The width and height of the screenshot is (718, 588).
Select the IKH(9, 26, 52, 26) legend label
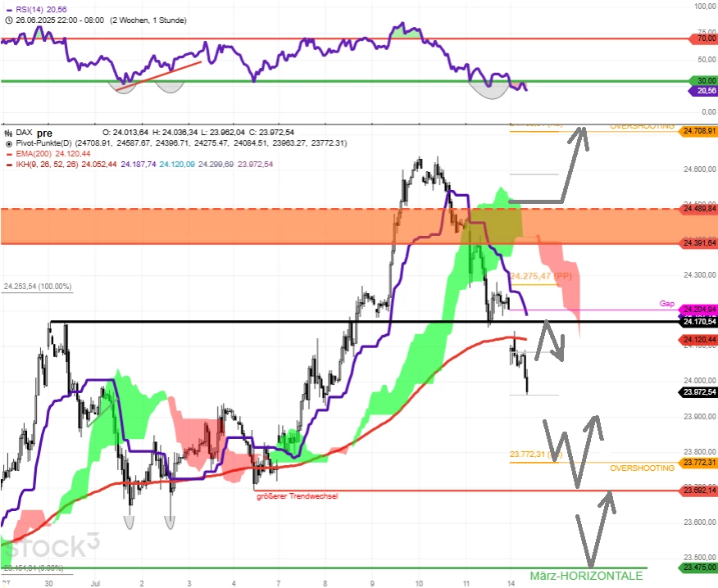(x=47, y=165)
